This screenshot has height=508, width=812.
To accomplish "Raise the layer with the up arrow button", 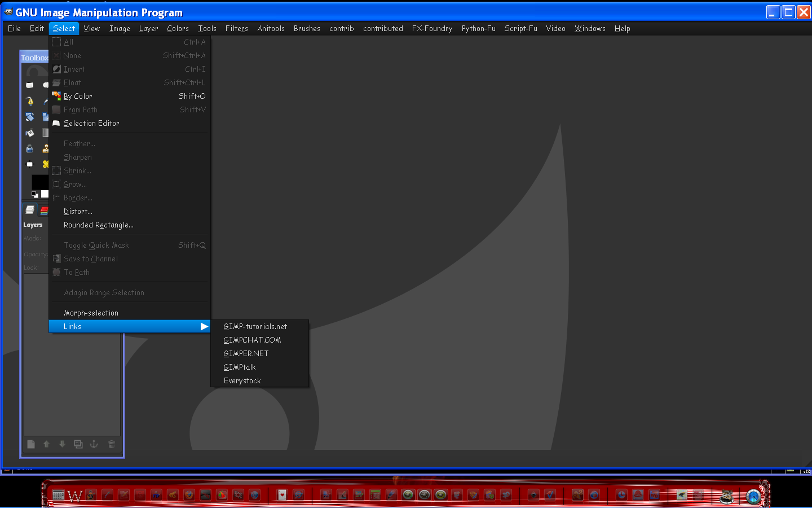I will click(46, 444).
